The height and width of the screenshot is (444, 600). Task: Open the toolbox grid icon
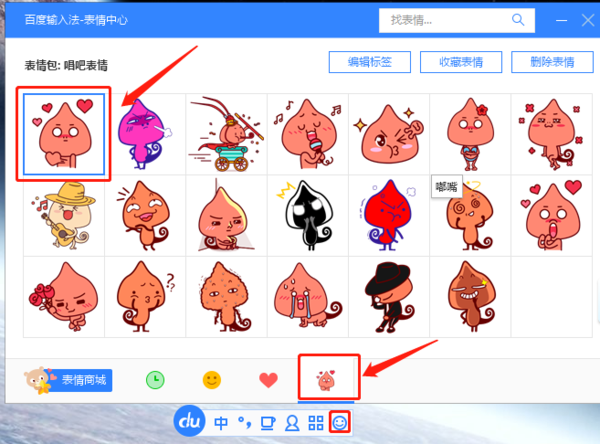[316, 423]
